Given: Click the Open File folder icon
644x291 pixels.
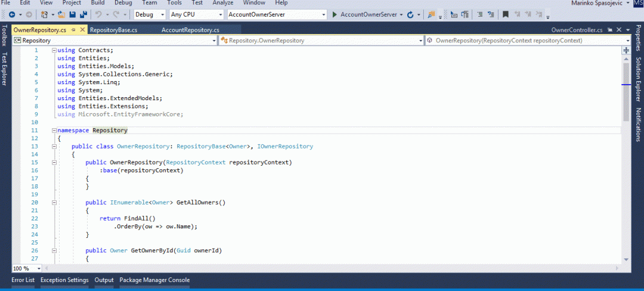Looking at the screenshot, I should coord(61,14).
